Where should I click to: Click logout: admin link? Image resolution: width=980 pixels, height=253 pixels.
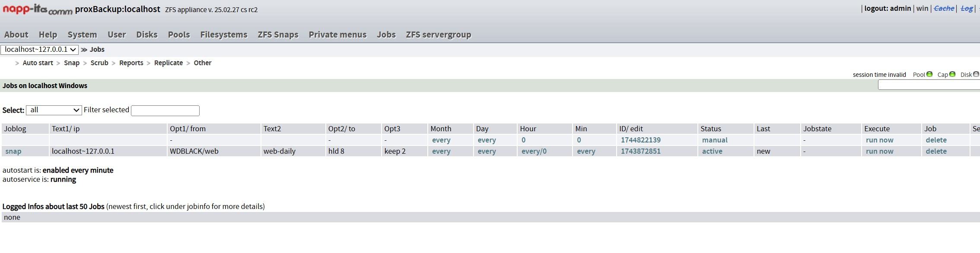(888, 9)
